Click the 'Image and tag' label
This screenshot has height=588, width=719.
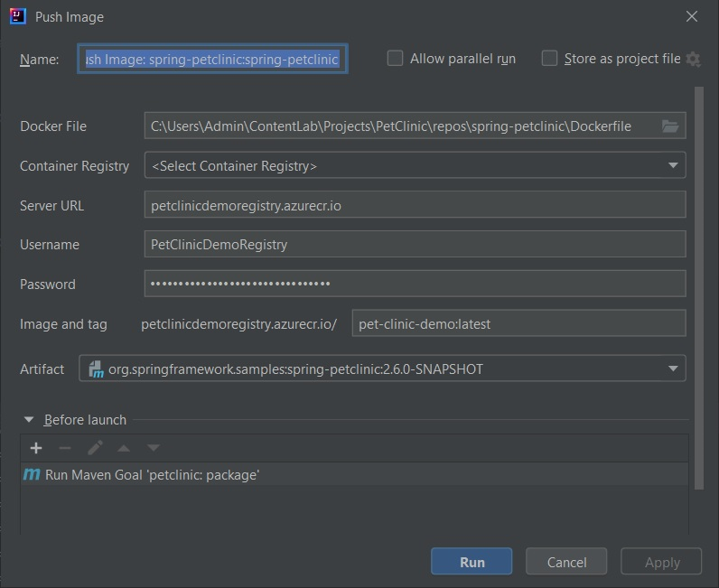63,324
